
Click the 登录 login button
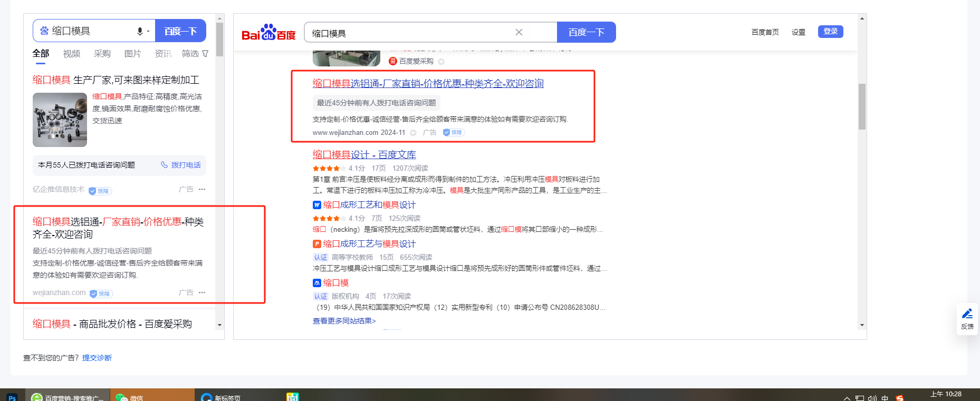[831, 32]
